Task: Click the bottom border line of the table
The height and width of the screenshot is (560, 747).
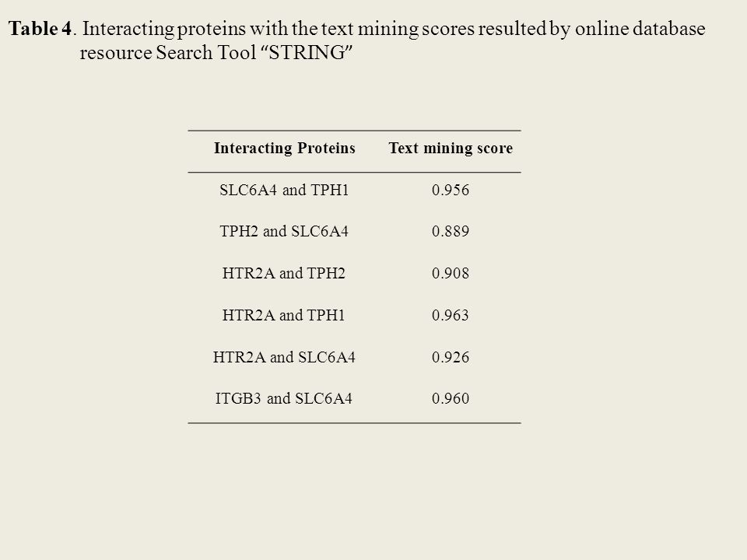Action: 355,423
